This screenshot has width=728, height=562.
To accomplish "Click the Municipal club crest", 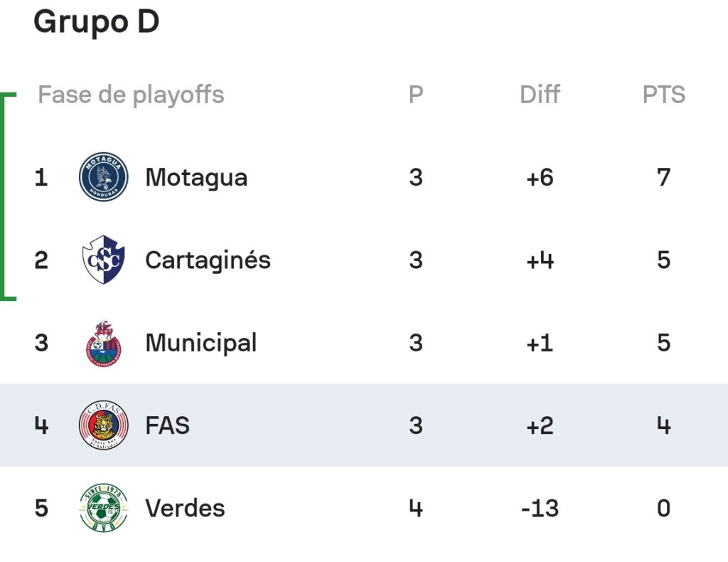I will point(104,343).
